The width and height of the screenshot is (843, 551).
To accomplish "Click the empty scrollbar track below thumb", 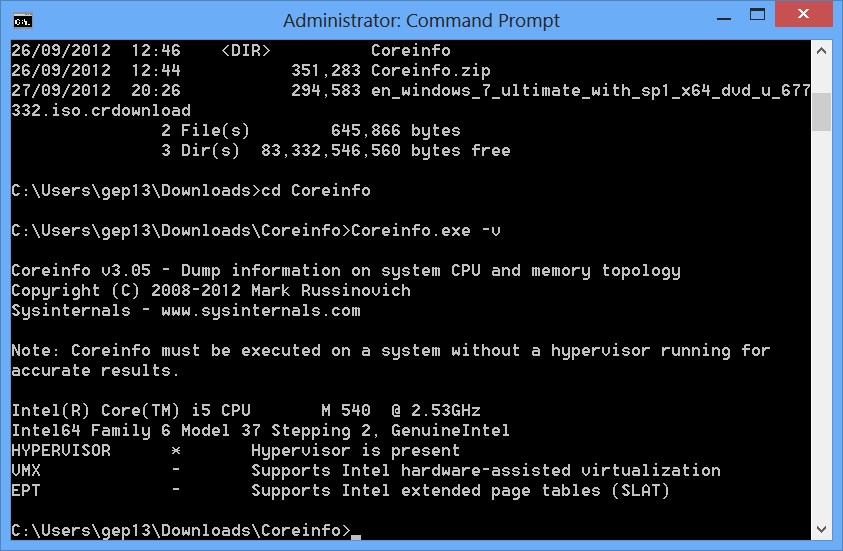I will (821, 325).
